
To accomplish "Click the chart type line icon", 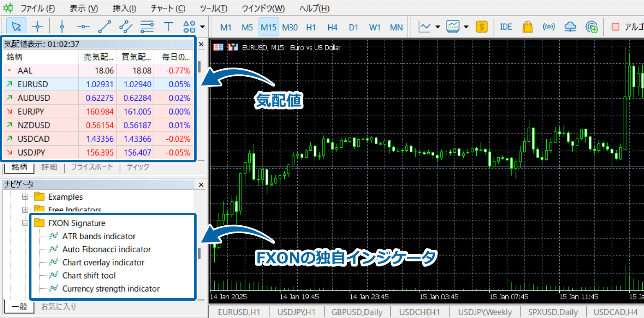I will point(425,27).
